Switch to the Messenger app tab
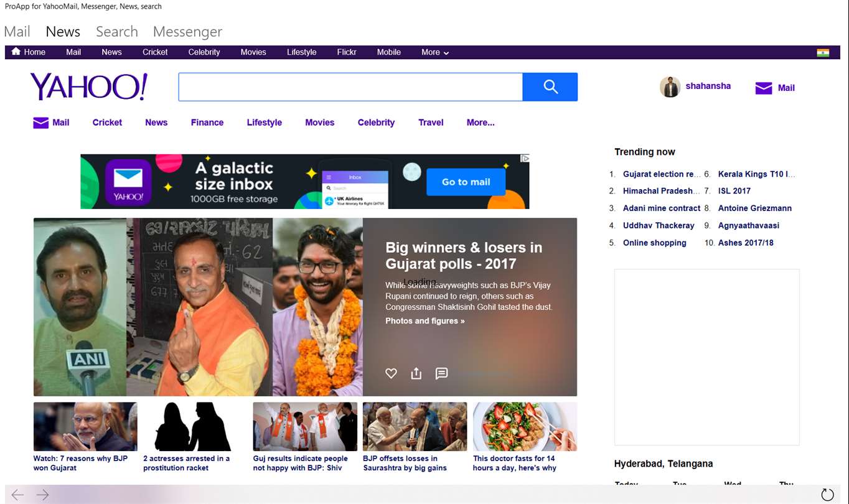Image resolution: width=849 pixels, height=504 pixels. 187,32
